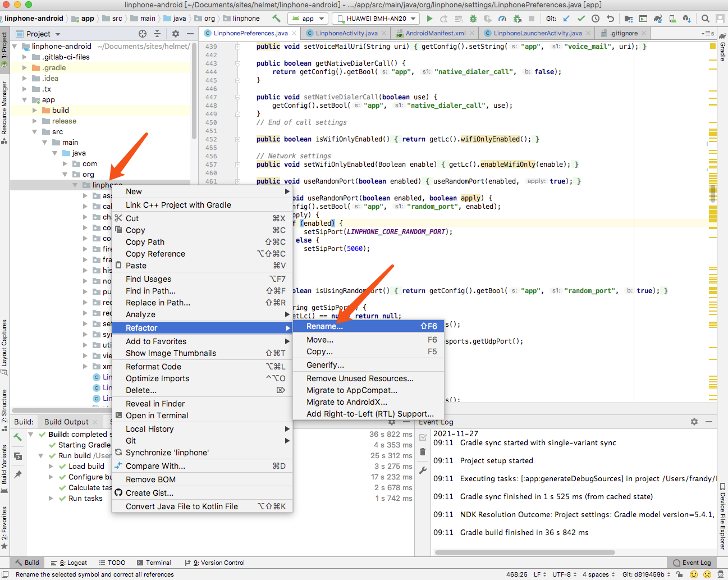728x580 pixels.
Task: Click the happy smiley feedback icon
Action: [x=694, y=574]
